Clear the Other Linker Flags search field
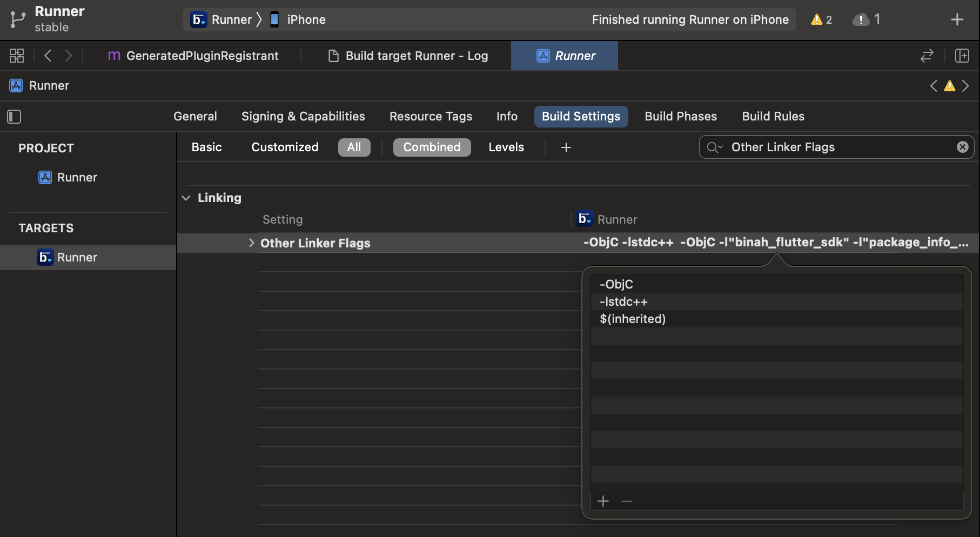The width and height of the screenshot is (980, 537). 962,147
